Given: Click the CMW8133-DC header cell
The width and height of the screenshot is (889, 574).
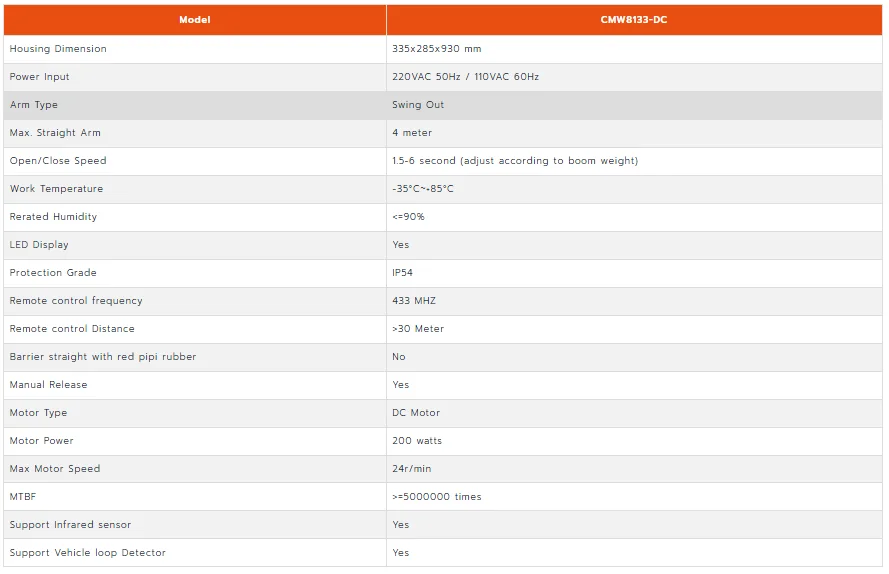Looking at the screenshot, I should click(x=634, y=20).
